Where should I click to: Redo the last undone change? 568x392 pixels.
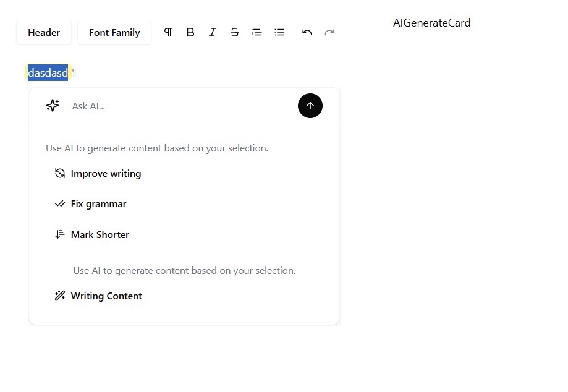329,32
